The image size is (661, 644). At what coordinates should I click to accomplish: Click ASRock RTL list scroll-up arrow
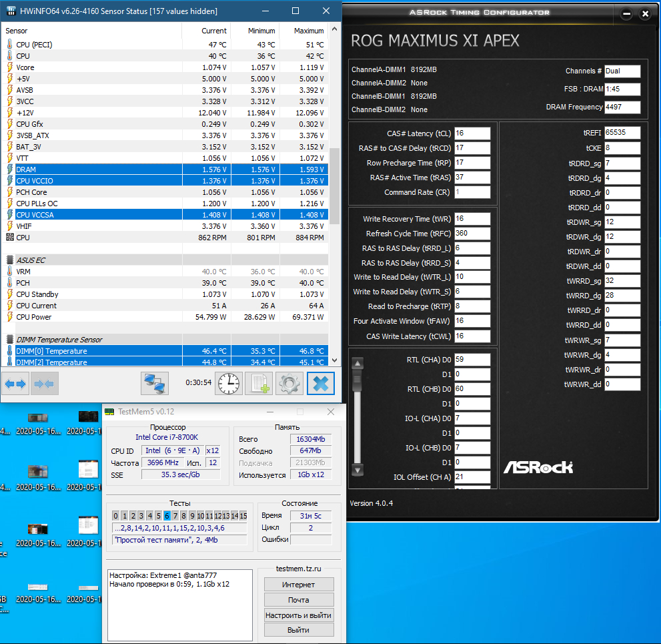[358, 363]
